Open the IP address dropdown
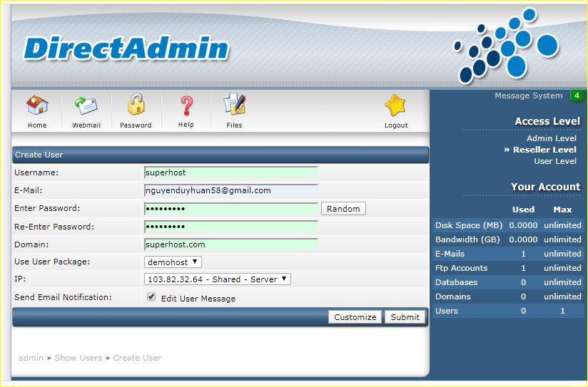Image resolution: width=588 pixels, height=387 pixels. pos(217,279)
